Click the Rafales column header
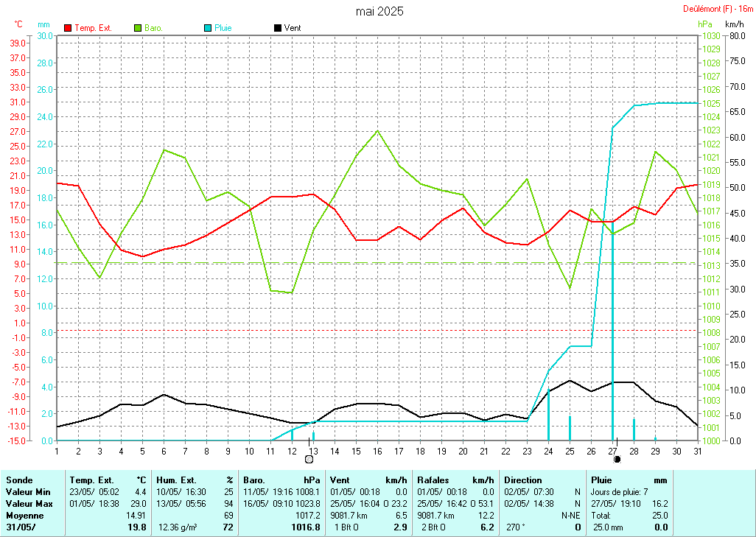The image size is (756, 537). [x=434, y=480]
